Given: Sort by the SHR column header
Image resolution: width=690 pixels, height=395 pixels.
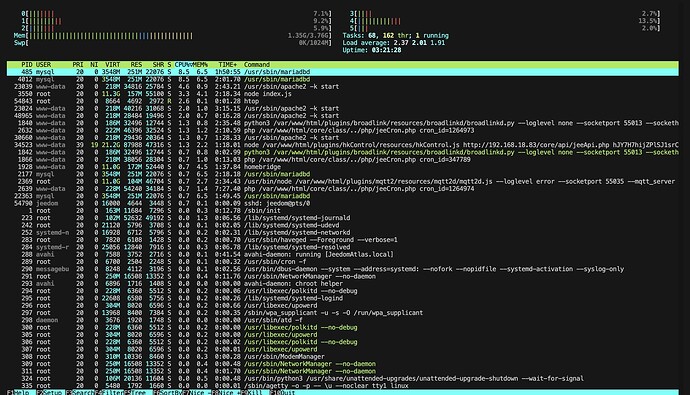Looking at the screenshot, I should [x=158, y=65].
